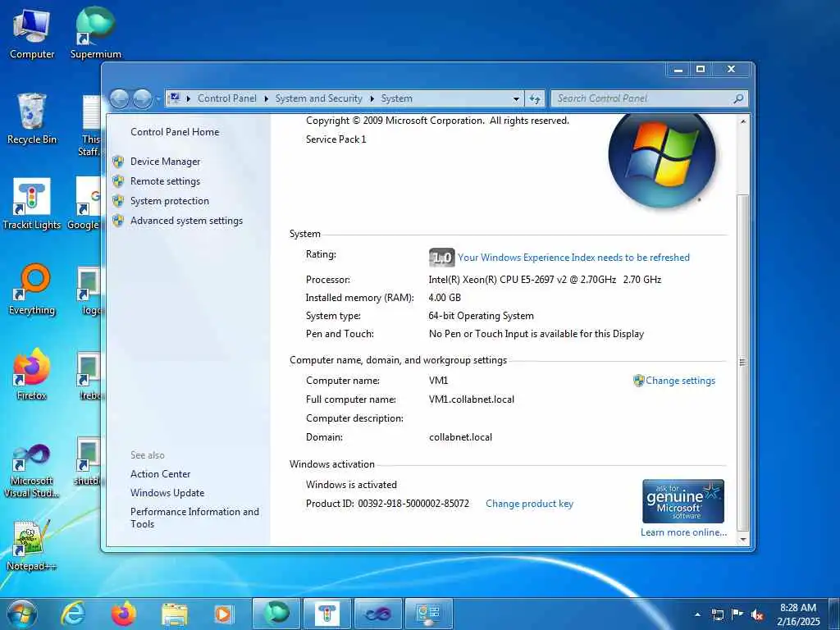Expand the arrow after Control Panel breadcrumb

(x=267, y=98)
